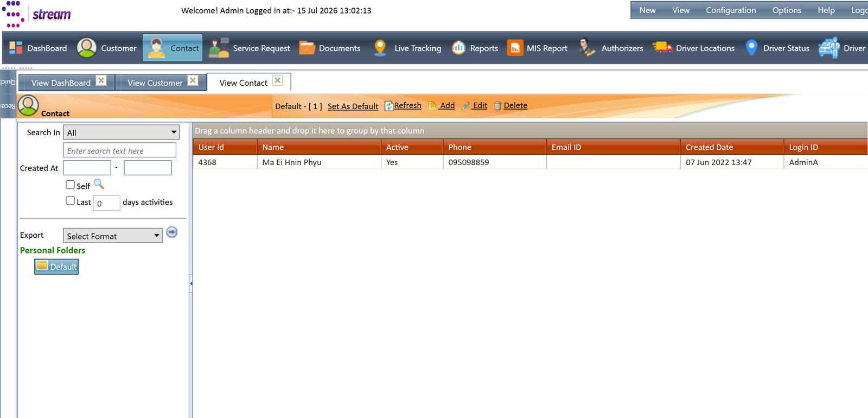
Task: Click the Delete trash icon
Action: click(498, 106)
